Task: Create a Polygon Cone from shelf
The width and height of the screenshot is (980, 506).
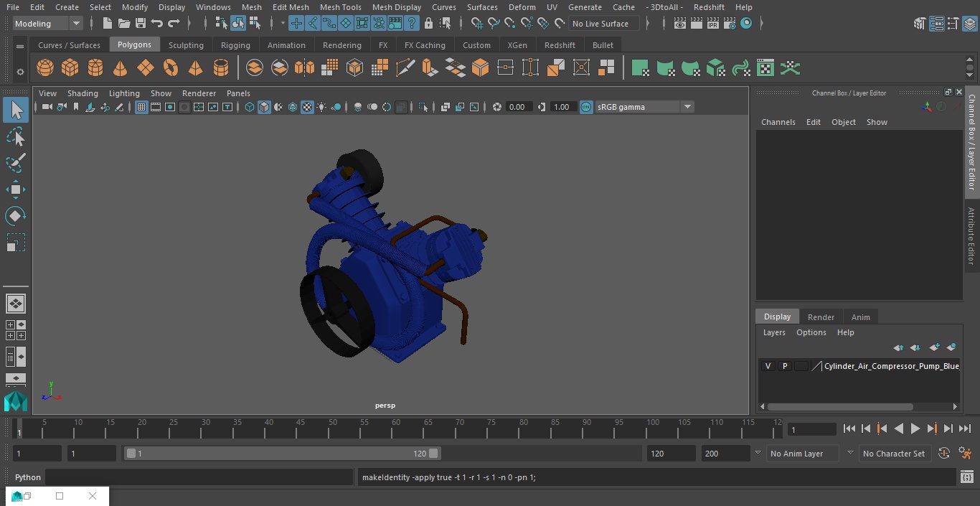Action: pyautogui.click(x=121, y=68)
